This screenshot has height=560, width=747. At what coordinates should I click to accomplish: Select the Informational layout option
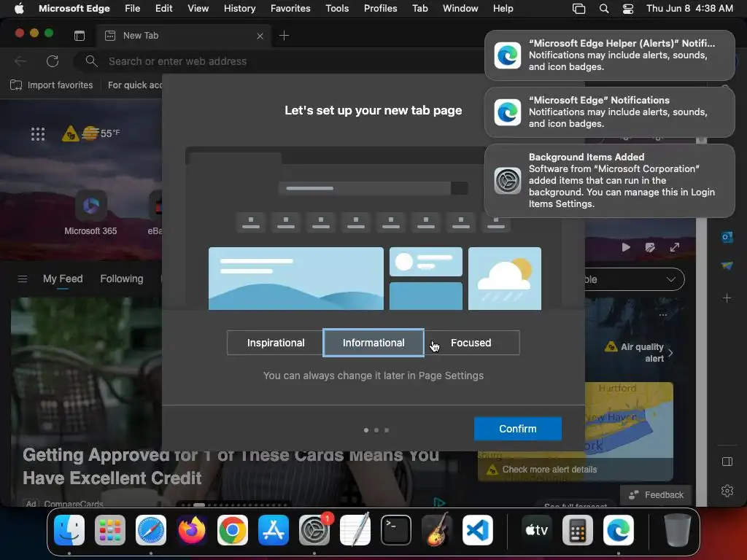click(373, 343)
